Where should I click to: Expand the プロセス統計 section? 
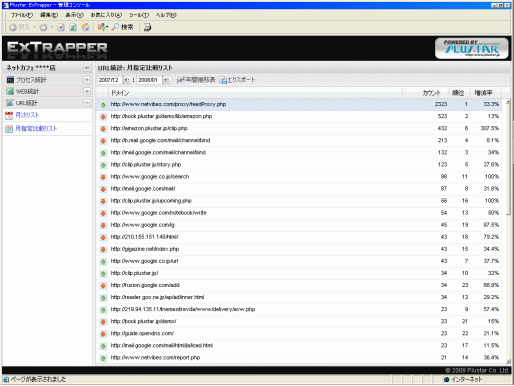coord(87,80)
